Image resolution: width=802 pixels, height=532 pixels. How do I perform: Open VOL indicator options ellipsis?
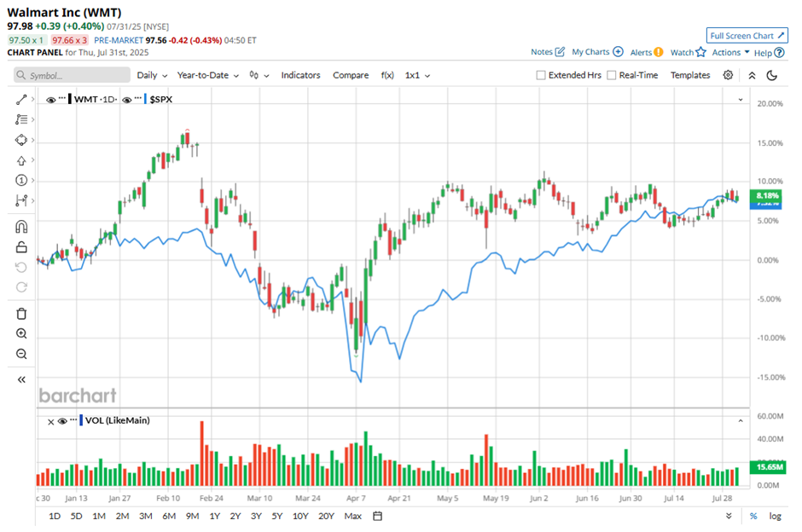(x=73, y=419)
